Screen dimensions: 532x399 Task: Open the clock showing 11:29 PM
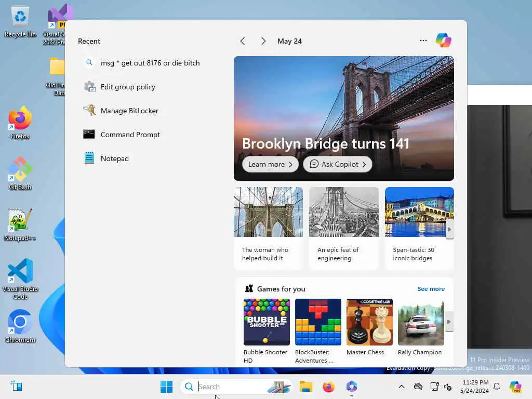tap(475, 387)
